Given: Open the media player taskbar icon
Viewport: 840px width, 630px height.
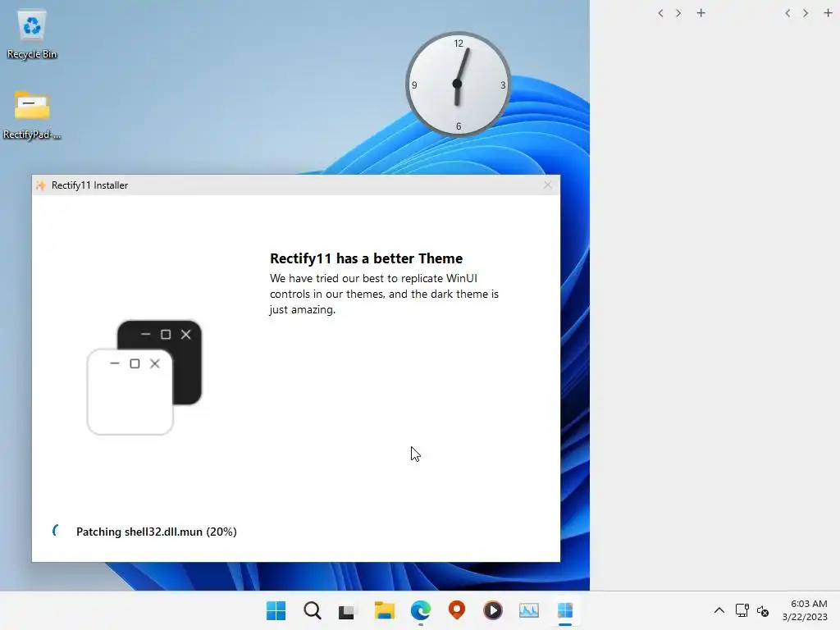Looking at the screenshot, I should click(493, 610).
